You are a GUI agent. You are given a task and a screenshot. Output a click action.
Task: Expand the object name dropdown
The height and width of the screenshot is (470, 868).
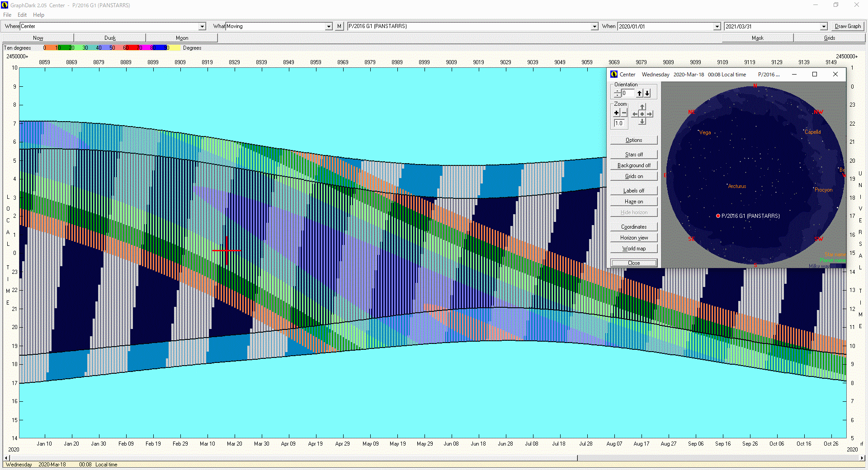[594, 27]
